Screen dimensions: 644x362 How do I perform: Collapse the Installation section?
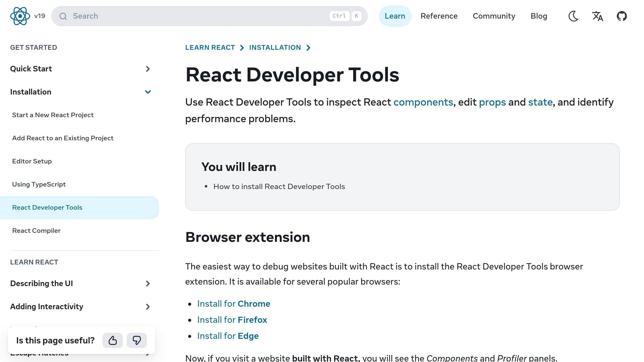[x=148, y=92]
